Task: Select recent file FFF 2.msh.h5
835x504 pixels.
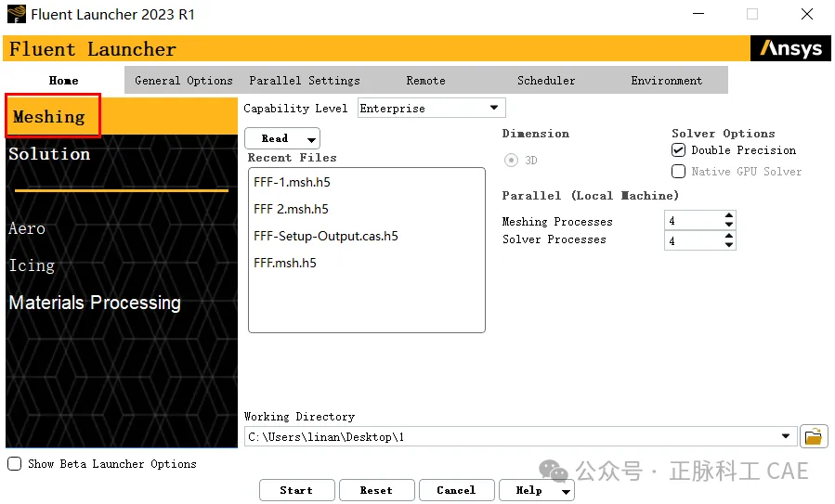Action: click(291, 209)
